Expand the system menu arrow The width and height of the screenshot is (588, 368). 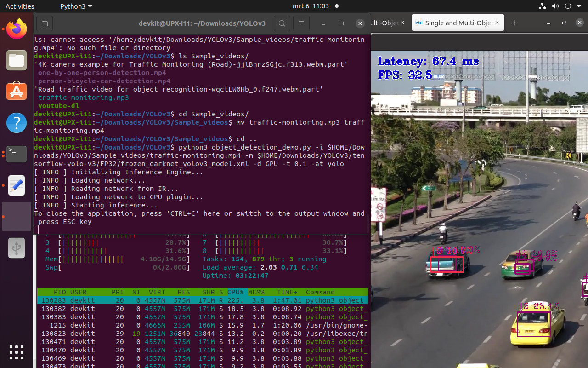point(578,6)
